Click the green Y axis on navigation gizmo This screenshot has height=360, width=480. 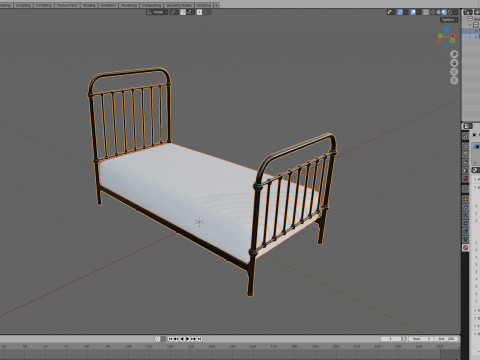click(x=440, y=35)
